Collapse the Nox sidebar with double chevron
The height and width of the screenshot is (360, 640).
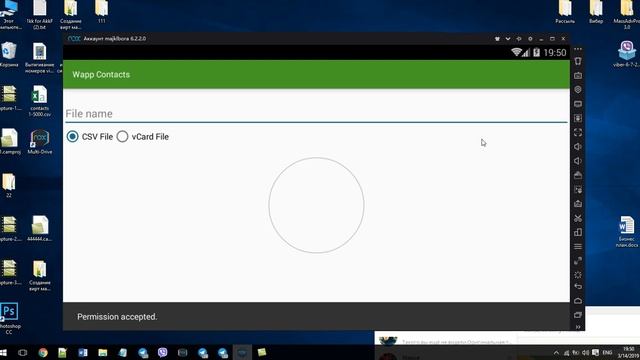pyautogui.click(x=578, y=327)
